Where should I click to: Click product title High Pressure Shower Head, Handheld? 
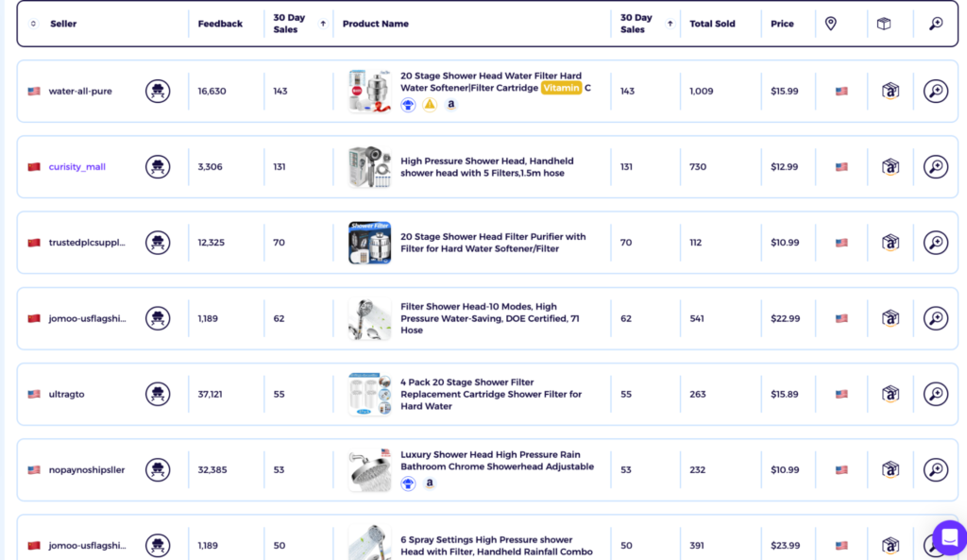[486, 167]
